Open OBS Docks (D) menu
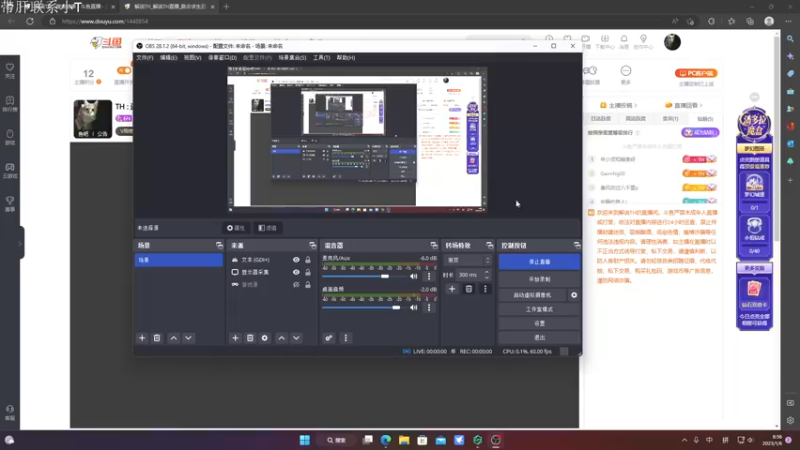This screenshot has width=800, height=450. point(222,58)
